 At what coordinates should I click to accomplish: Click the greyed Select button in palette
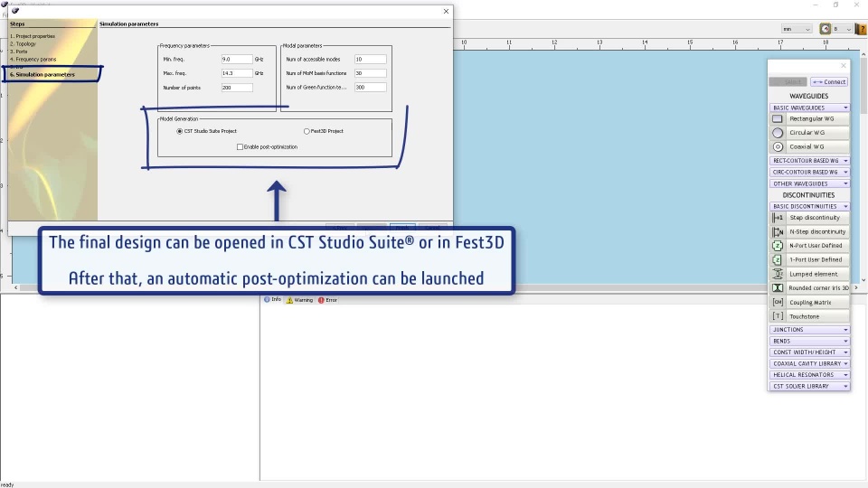(788, 82)
